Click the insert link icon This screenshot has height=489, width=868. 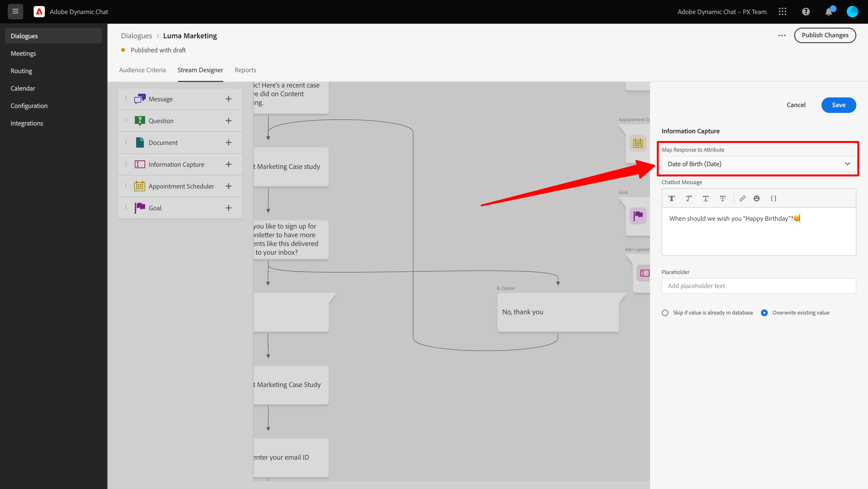click(x=742, y=198)
